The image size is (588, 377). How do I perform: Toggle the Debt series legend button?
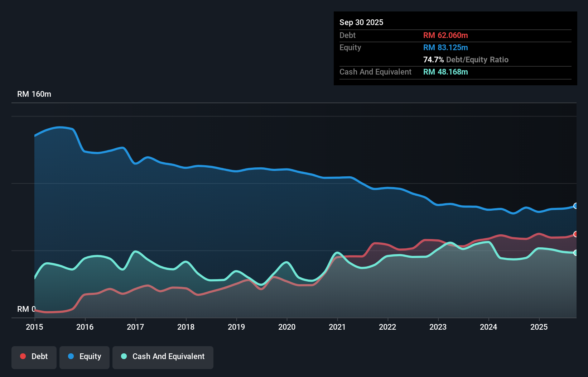(34, 357)
